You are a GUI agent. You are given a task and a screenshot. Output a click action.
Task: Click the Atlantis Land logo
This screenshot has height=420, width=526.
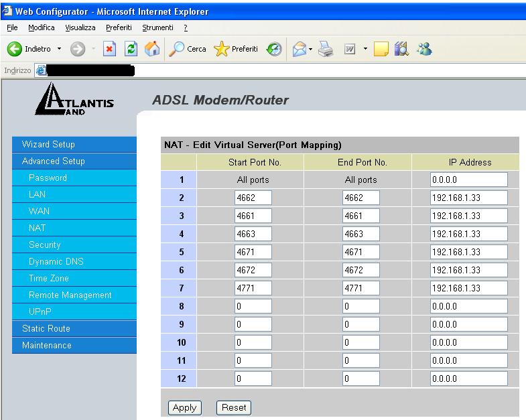click(74, 99)
